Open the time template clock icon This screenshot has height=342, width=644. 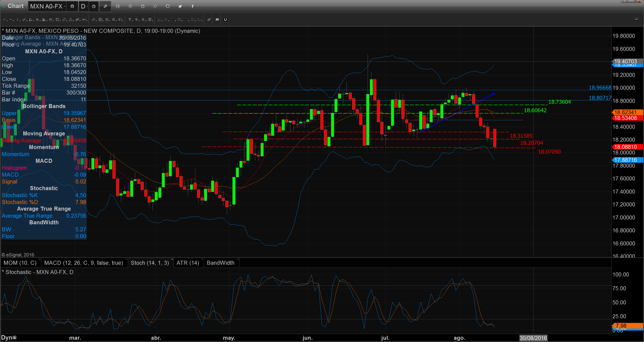click(x=94, y=6)
